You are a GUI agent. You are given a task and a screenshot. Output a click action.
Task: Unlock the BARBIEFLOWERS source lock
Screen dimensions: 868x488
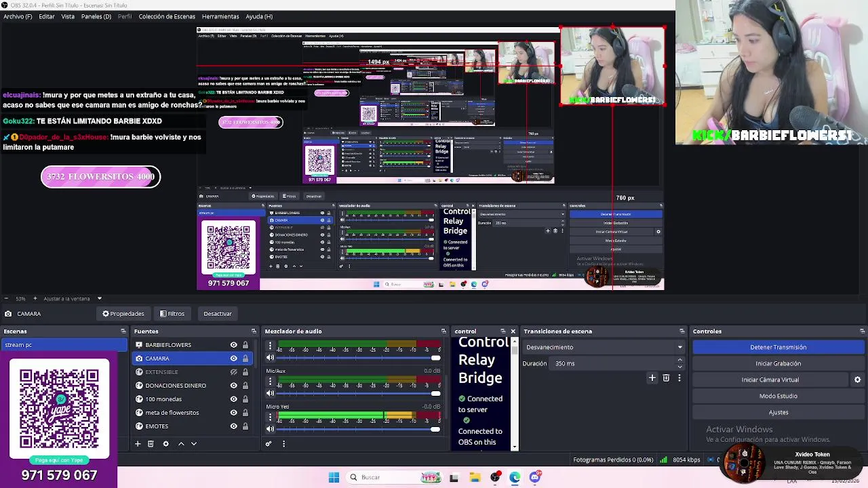click(x=245, y=345)
